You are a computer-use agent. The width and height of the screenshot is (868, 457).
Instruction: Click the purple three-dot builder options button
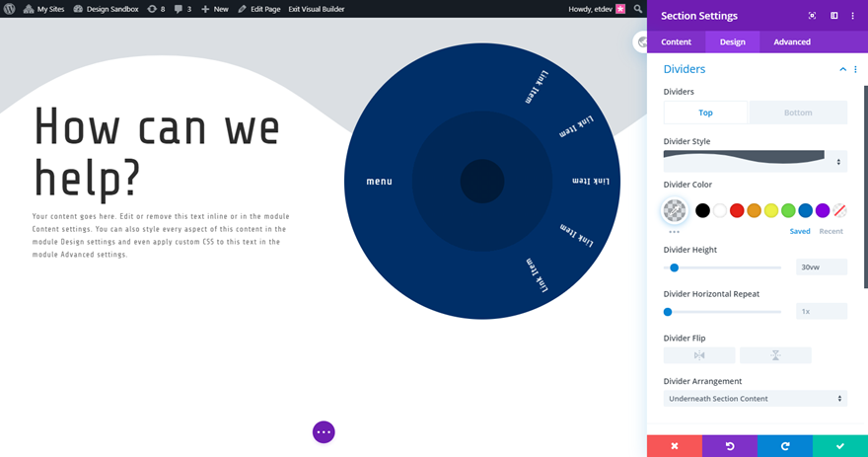[324, 432]
